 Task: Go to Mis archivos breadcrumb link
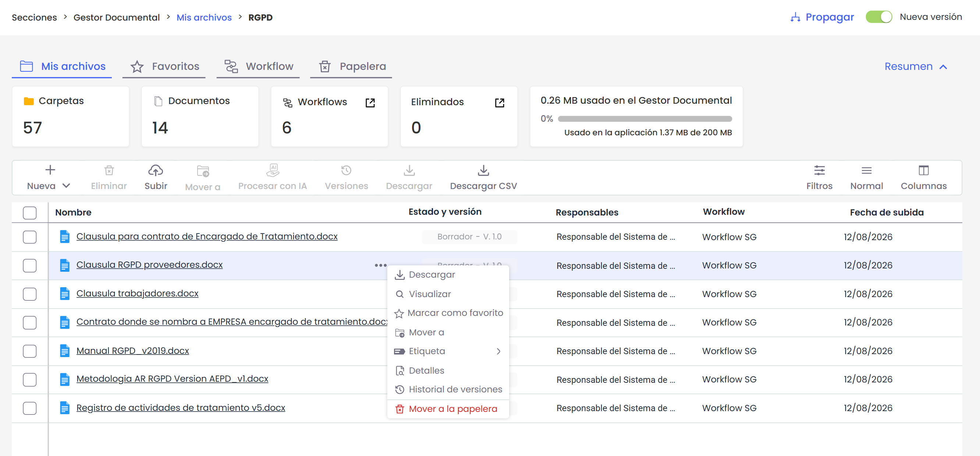204,18
